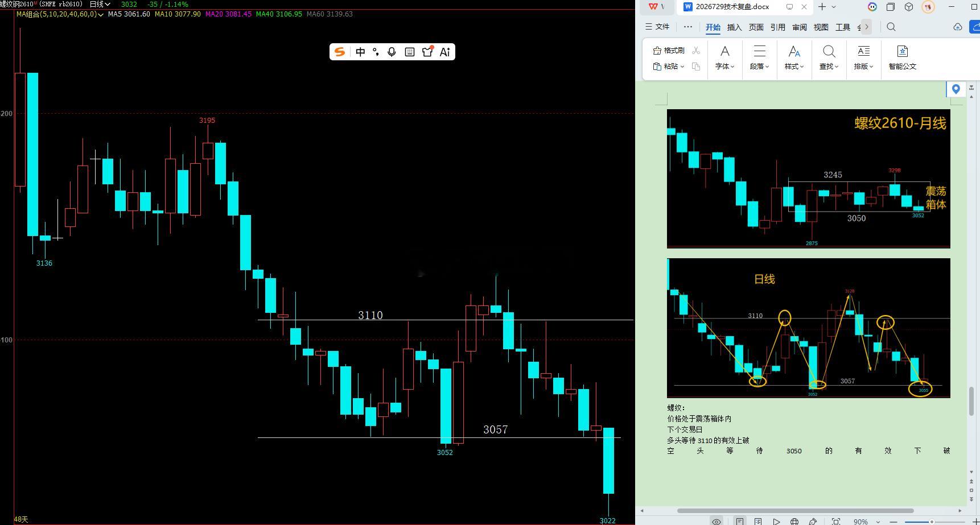Click the window list squares icon
This screenshot has width=980, height=525.
click(x=891, y=7)
